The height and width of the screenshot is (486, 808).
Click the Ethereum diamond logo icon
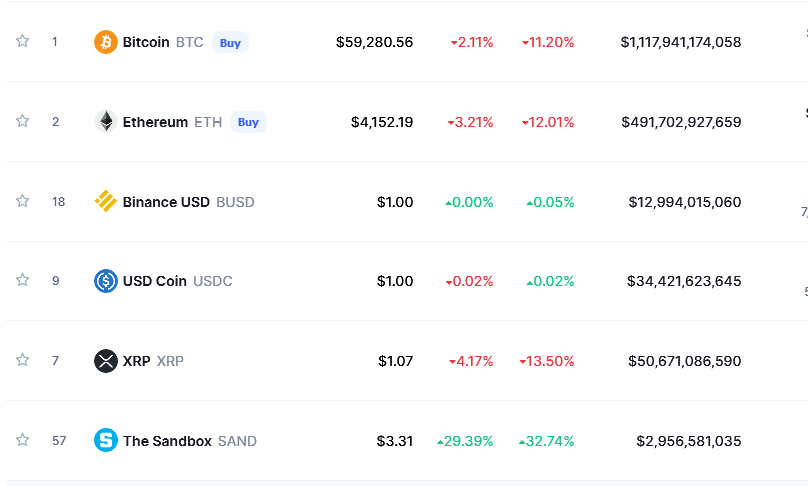point(106,122)
